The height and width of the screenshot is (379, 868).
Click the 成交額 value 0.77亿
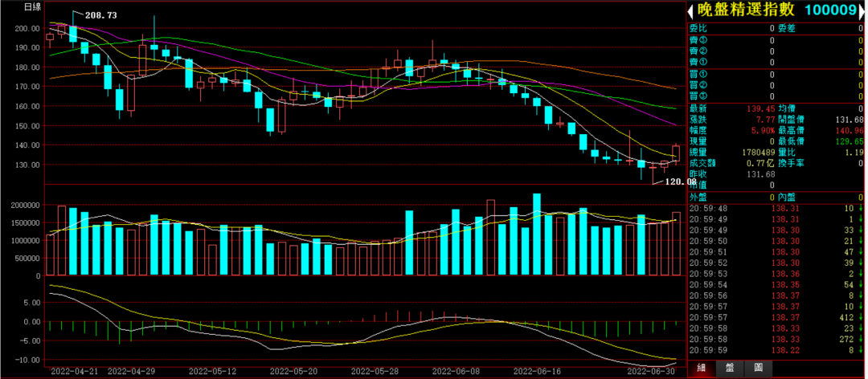click(761, 163)
